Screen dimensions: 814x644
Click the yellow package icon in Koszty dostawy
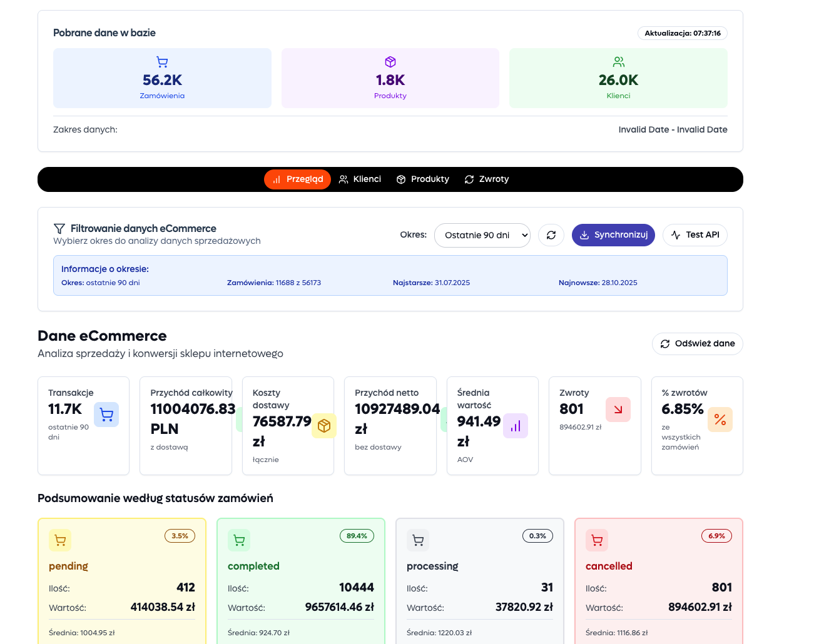pos(324,426)
